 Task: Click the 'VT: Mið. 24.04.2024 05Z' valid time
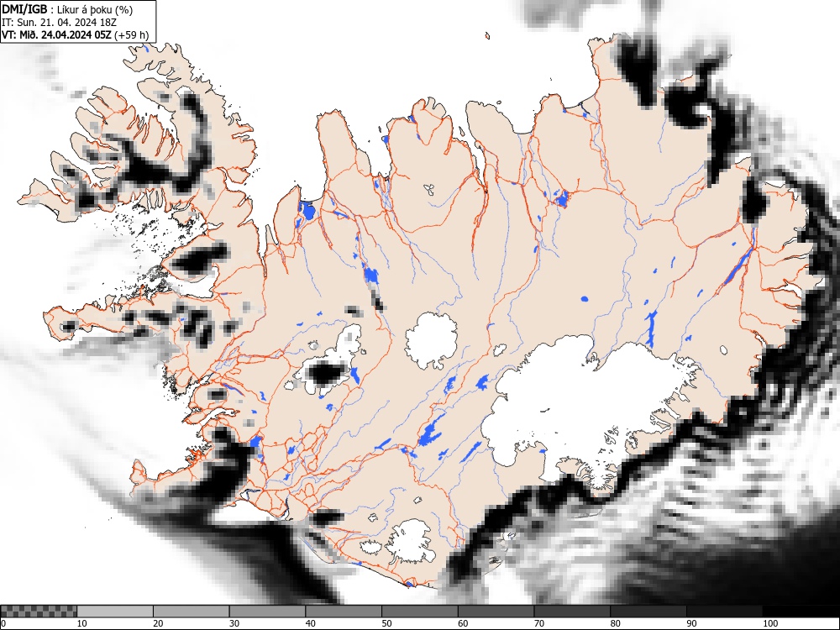(x=57, y=35)
